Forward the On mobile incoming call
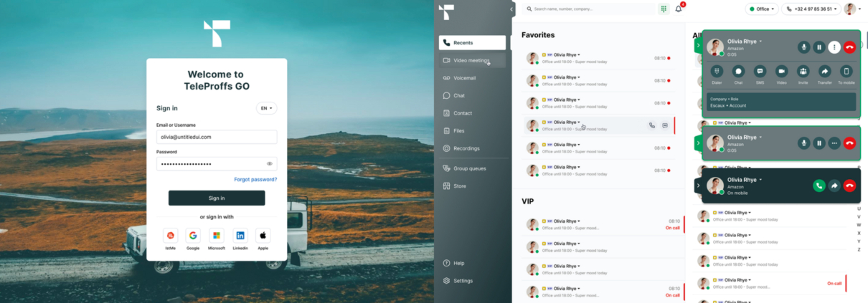Screen dimensions: 868x303 [834, 186]
